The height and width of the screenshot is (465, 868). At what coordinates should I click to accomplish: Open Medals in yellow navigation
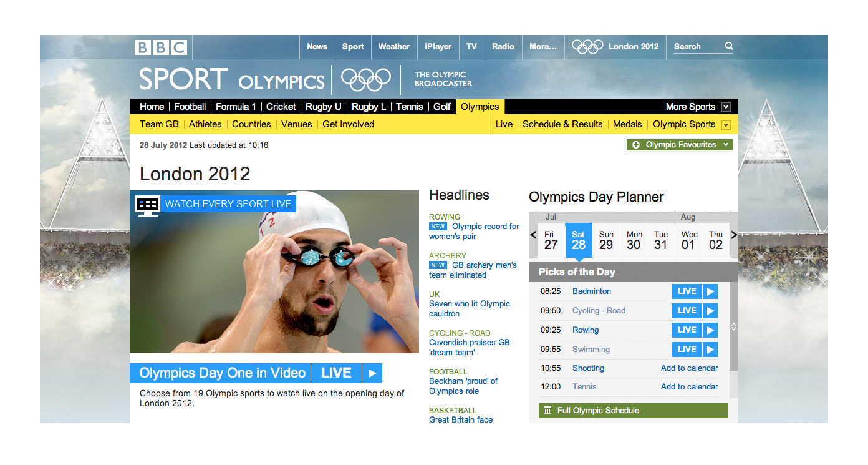point(627,124)
